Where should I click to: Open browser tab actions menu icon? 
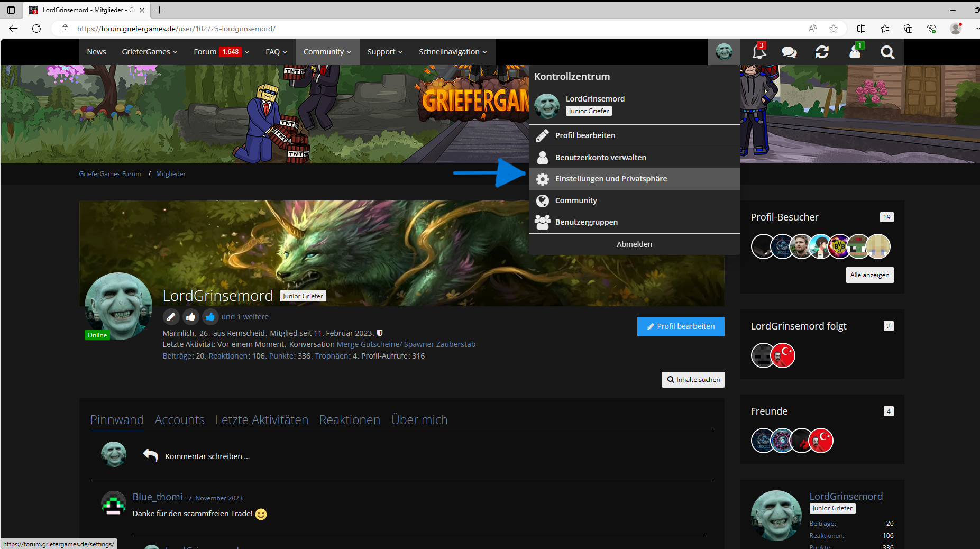click(x=11, y=10)
